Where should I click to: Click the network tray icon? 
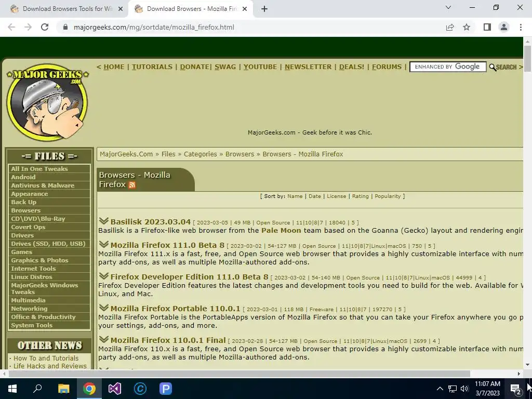click(x=453, y=389)
